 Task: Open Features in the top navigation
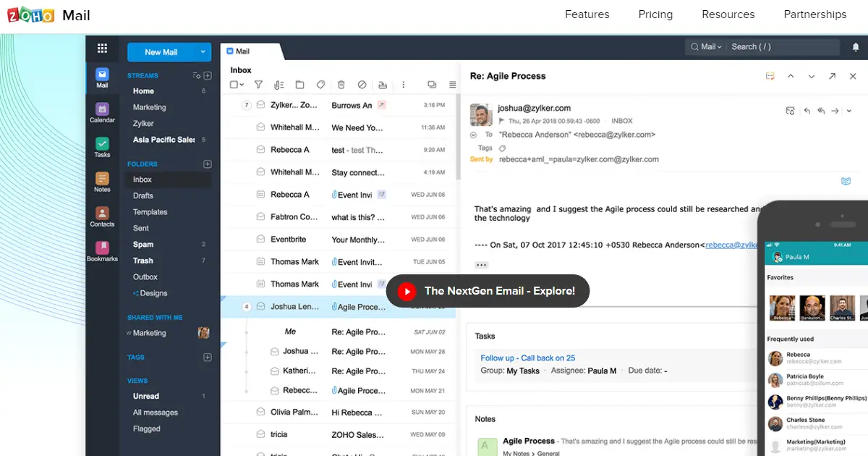587,14
